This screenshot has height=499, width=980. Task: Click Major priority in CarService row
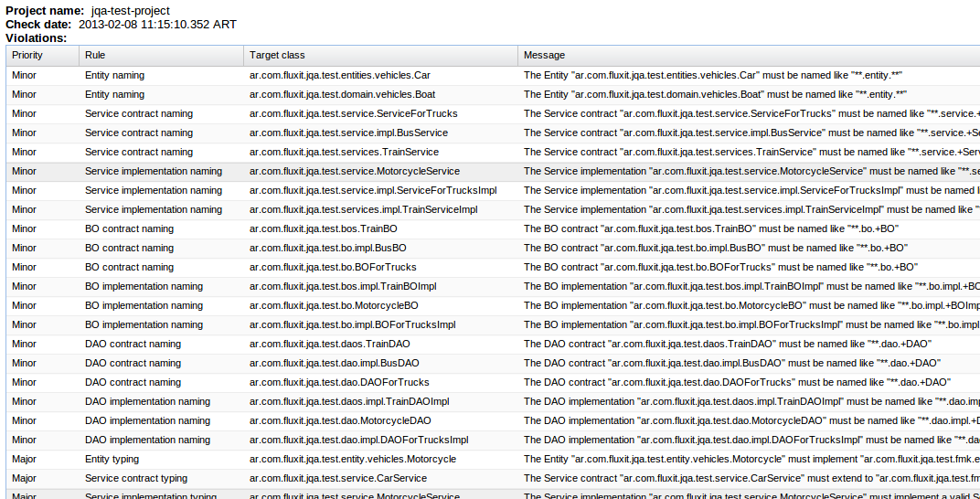point(25,478)
